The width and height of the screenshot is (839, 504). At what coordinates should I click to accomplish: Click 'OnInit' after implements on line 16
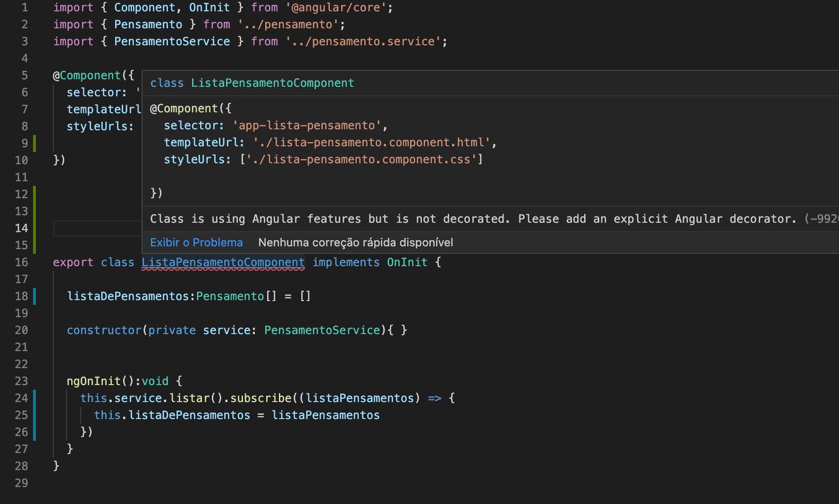(407, 262)
